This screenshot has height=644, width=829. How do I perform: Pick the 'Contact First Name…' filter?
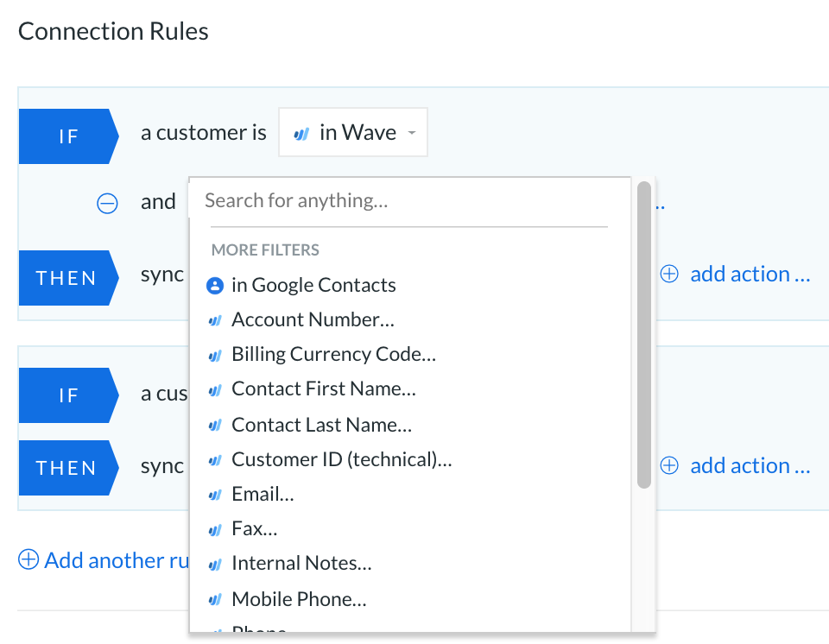coord(324,388)
